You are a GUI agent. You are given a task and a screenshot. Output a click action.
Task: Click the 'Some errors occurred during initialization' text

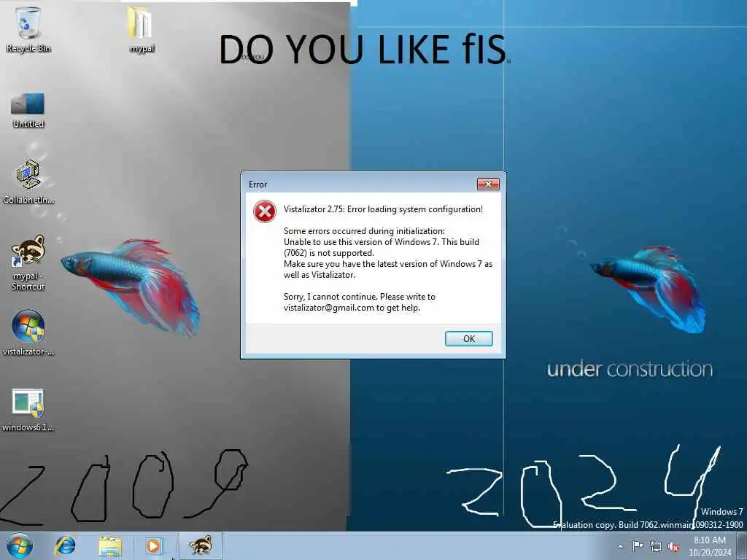pos(364,231)
